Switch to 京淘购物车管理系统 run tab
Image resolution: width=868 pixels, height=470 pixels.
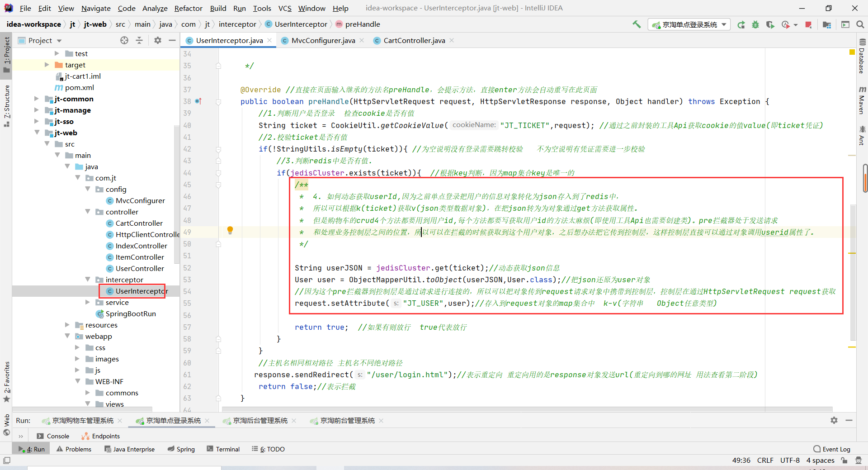[82, 421]
